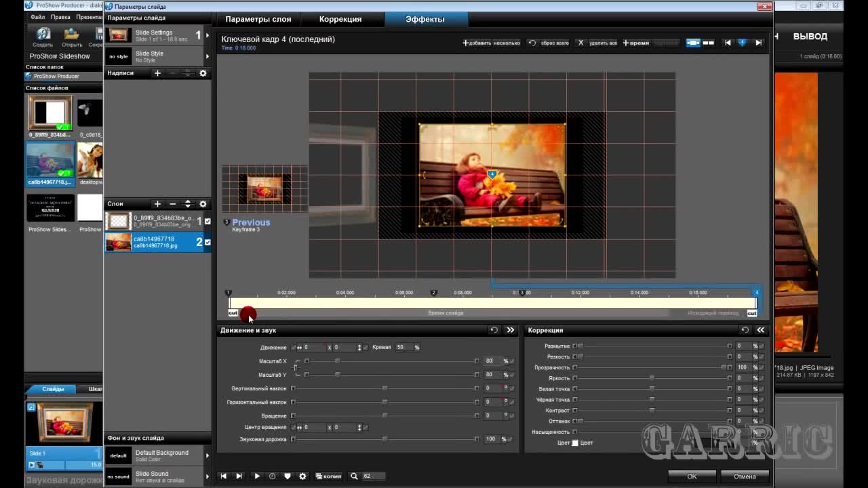
Task: Click the Previous Keyframe 3 preview
Action: point(264,190)
